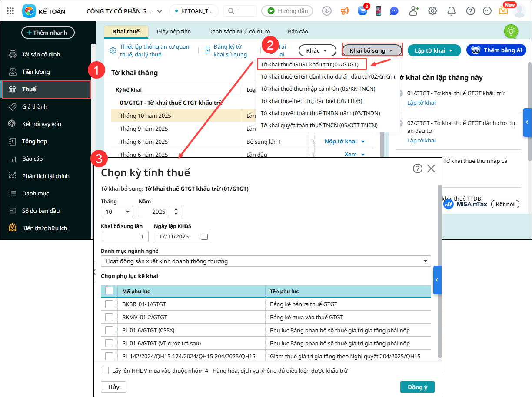Enable Lấy lên HHDV mua vào checkbox
The width and height of the screenshot is (532, 397).
tap(105, 371)
